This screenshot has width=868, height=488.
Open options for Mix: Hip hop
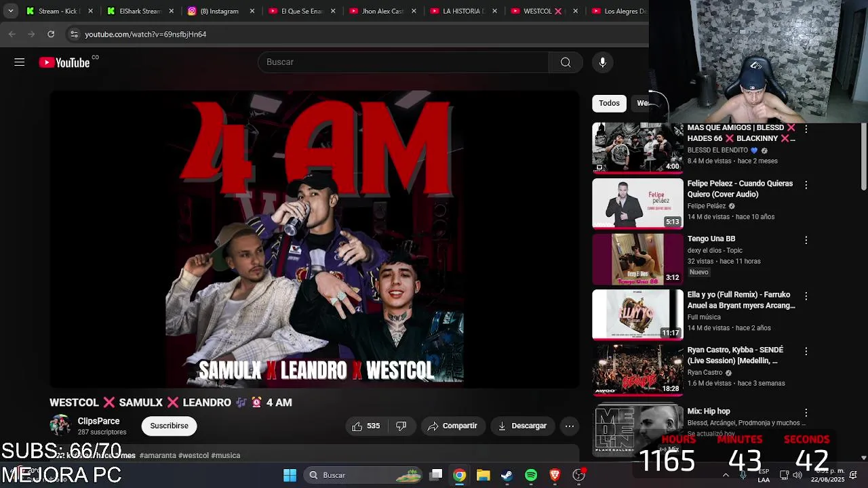tap(806, 412)
